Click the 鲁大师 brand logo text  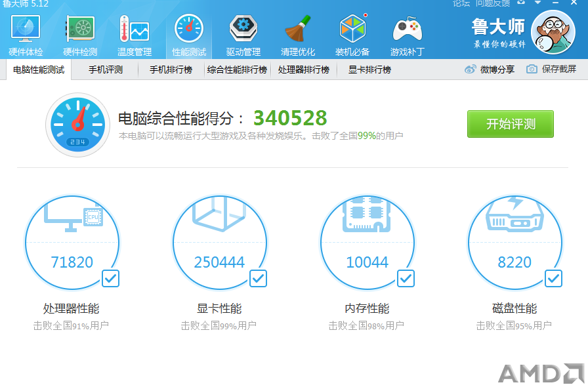tap(498, 27)
